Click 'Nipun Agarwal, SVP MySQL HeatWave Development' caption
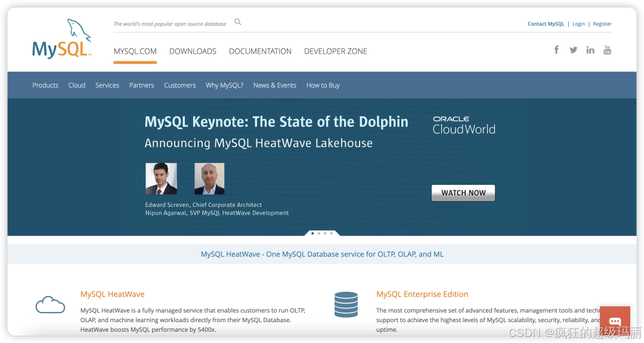The height and width of the screenshot is (343, 644). tap(217, 213)
